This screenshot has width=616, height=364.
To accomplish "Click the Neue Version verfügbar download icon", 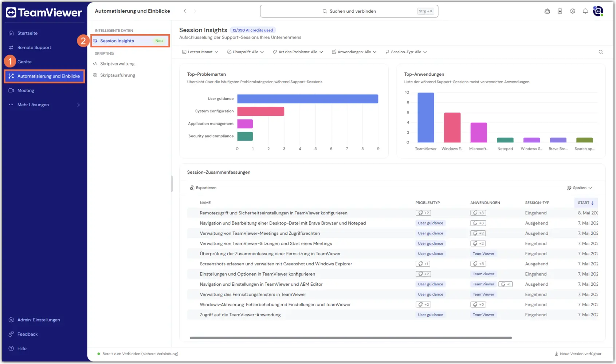I will click(556, 354).
